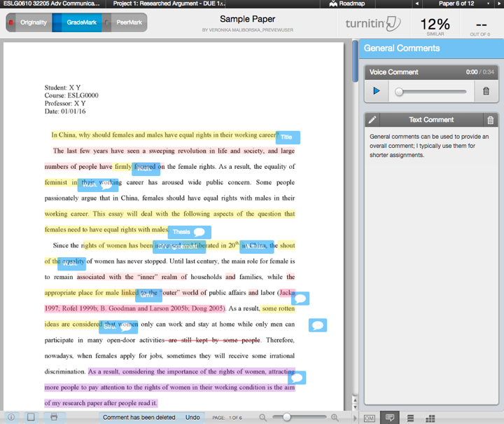View the 12% similarity score
Viewport: 504px width, 424px height.
tap(435, 25)
